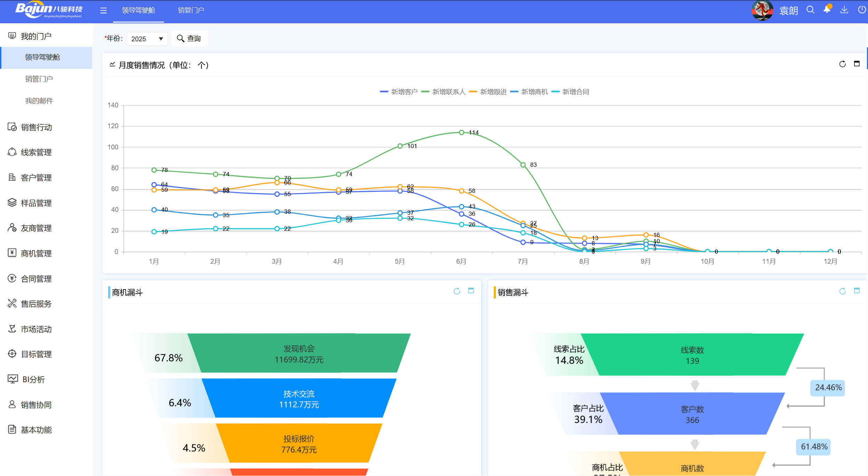Expand 商机管理 sidebar menu
Viewport: 868px width, 476px height.
point(36,253)
